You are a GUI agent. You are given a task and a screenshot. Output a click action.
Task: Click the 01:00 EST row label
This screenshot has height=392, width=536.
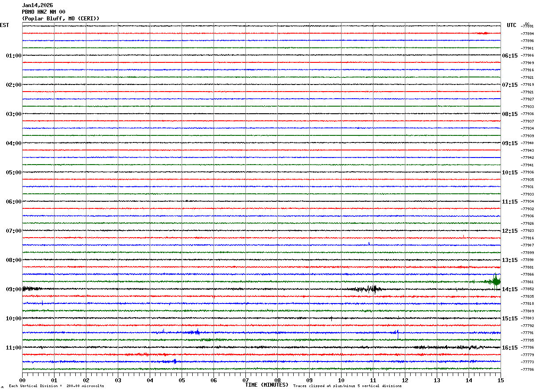coord(13,56)
